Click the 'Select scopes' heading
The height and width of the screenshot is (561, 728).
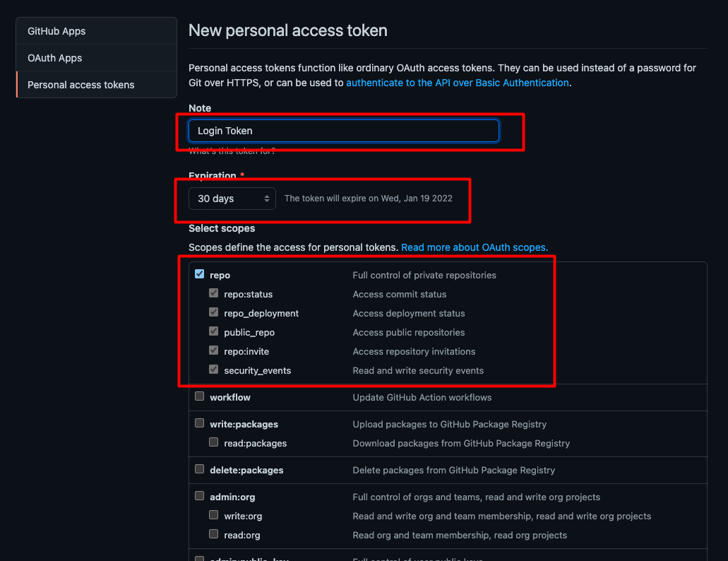[x=222, y=228]
